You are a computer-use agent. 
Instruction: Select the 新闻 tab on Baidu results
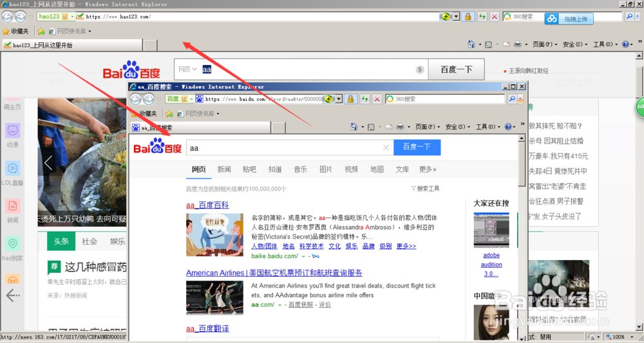[224, 169]
